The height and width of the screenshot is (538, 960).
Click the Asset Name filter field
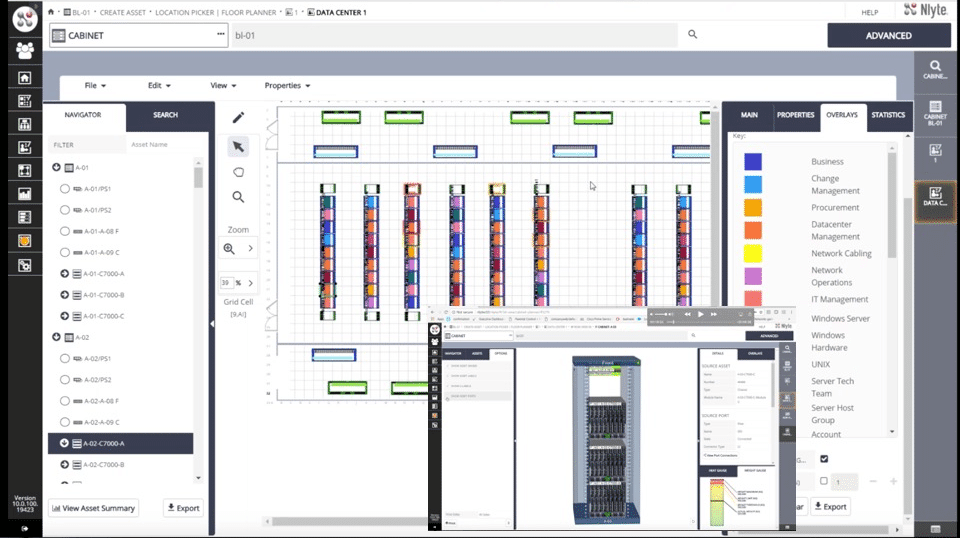pos(160,145)
